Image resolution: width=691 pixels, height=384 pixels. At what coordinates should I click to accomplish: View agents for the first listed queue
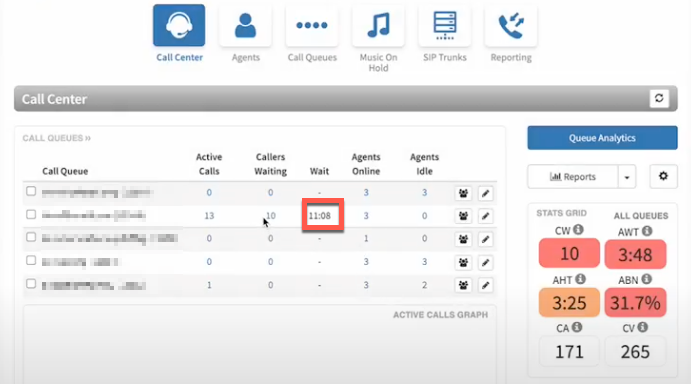[463, 193]
